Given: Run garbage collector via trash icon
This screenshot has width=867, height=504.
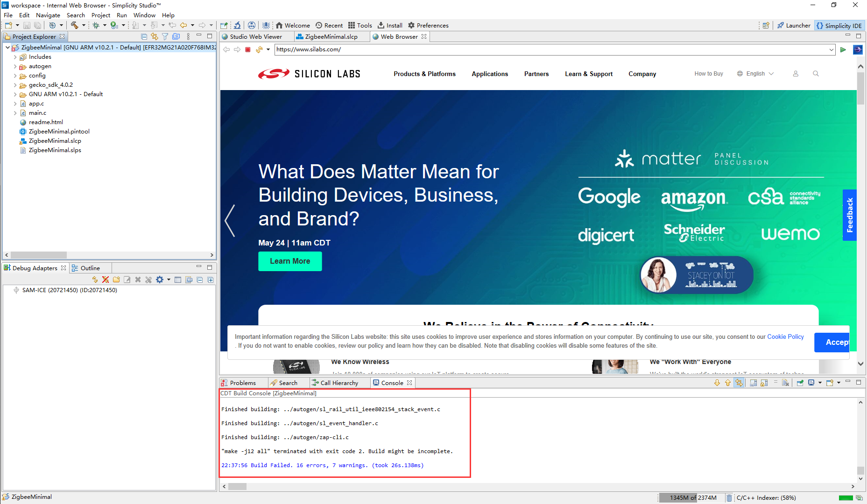Looking at the screenshot, I should (729, 498).
